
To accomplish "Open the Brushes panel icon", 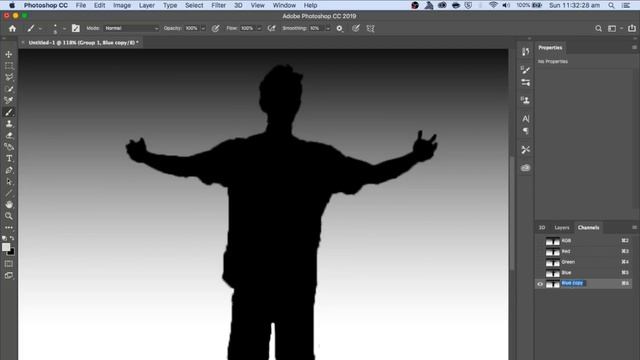I will point(525,70).
